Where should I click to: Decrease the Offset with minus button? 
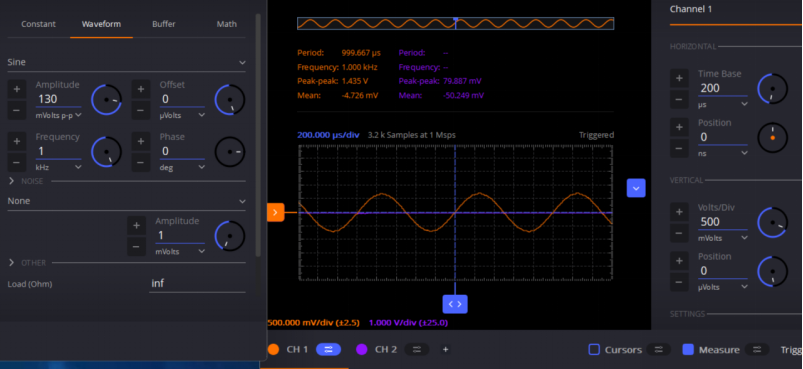[141, 110]
